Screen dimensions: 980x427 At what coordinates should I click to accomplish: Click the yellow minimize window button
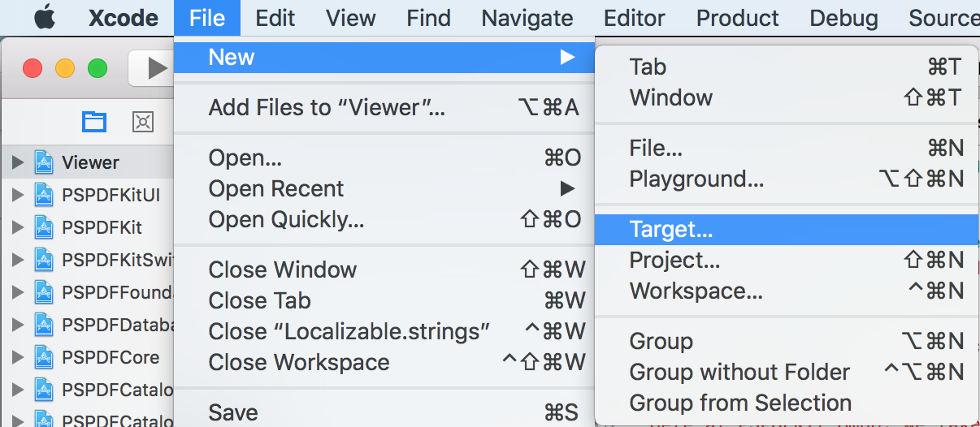pyautogui.click(x=65, y=68)
